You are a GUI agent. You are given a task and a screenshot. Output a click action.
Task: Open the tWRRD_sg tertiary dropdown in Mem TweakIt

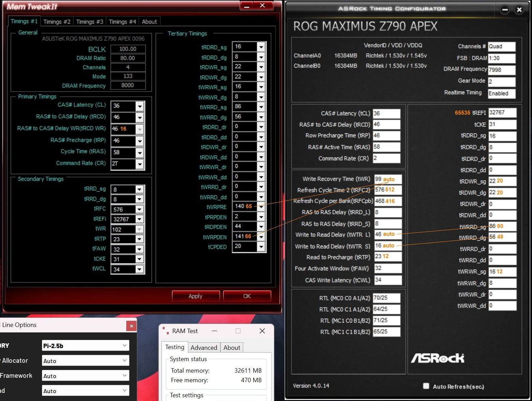click(261, 107)
